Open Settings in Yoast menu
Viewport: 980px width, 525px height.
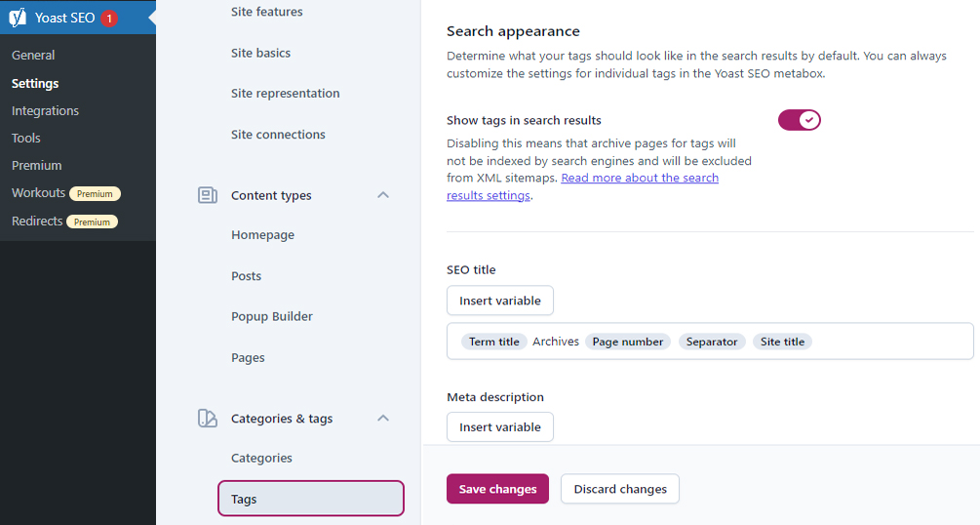tap(35, 83)
